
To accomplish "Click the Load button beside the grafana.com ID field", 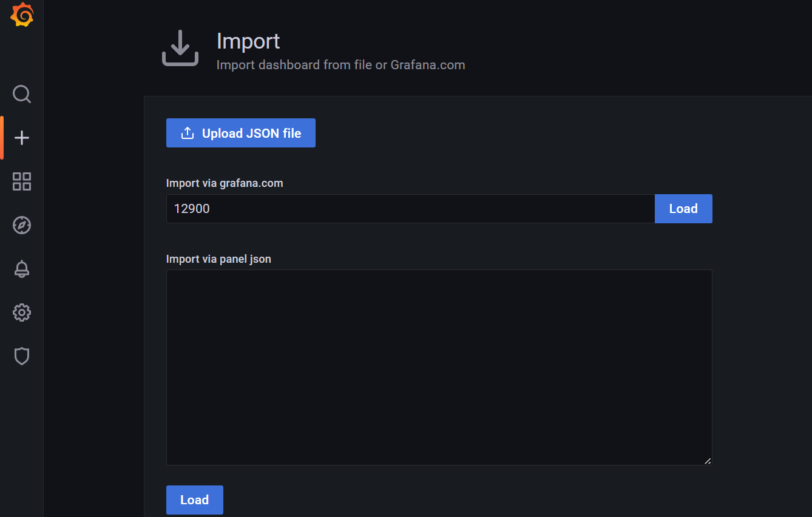I will coord(683,209).
